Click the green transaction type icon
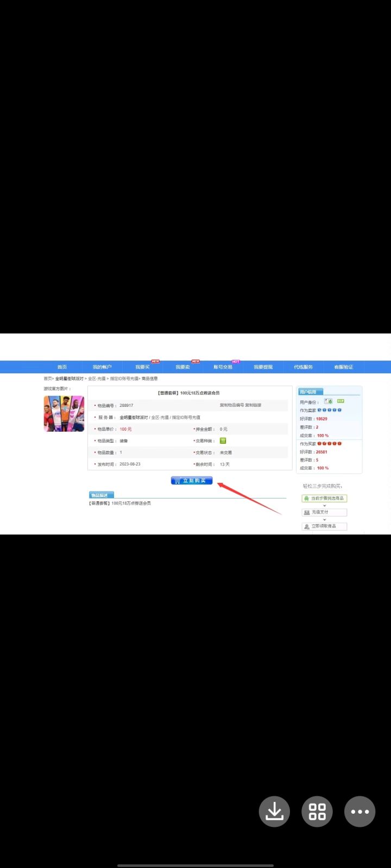The image size is (391, 868). 223,441
